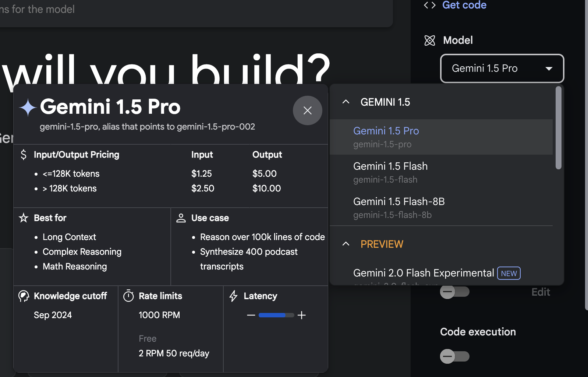The image size is (588, 377).
Task: Click the Get code angle brackets icon
Action: (x=430, y=5)
